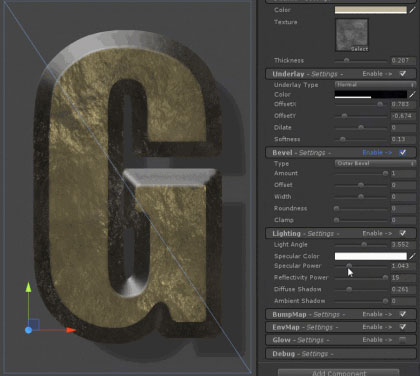This screenshot has height=376, width=420.
Task: Click the Specular Power slider handle
Action: tap(349, 266)
